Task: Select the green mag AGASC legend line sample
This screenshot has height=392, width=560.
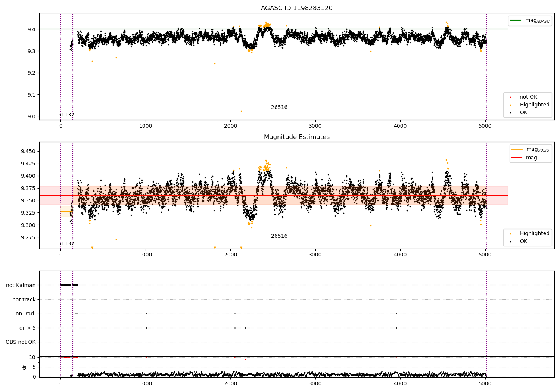Action: coord(516,21)
